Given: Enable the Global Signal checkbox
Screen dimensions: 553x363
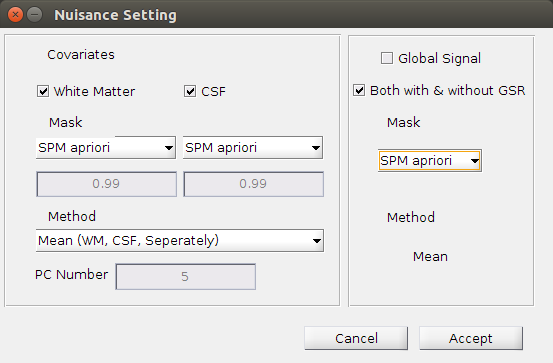Looking at the screenshot, I should pyautogui.click(x=387, y=58).
